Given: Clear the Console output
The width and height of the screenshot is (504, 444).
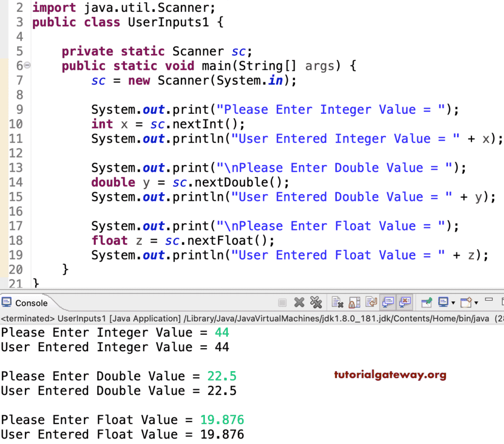Looking at the screenshot, I should point(338,302).
